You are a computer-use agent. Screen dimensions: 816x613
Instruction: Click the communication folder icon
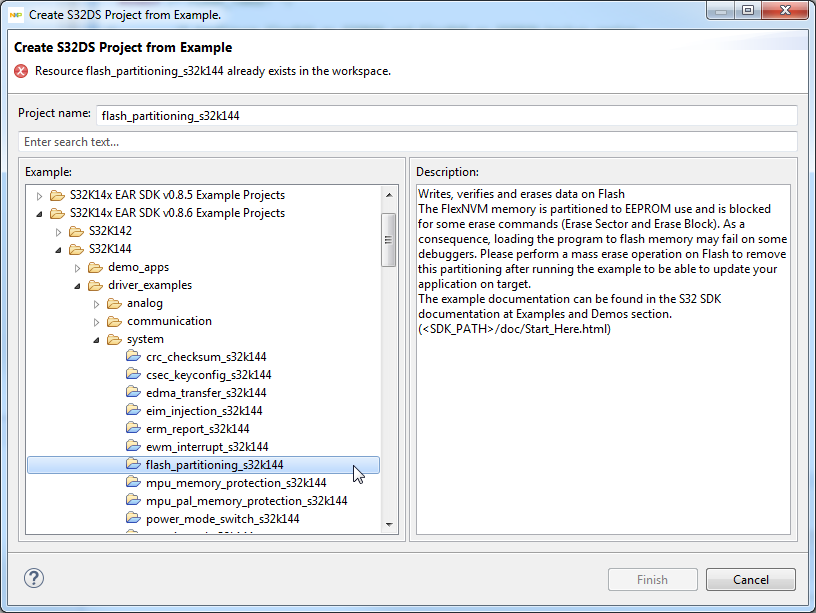(115, 321)
